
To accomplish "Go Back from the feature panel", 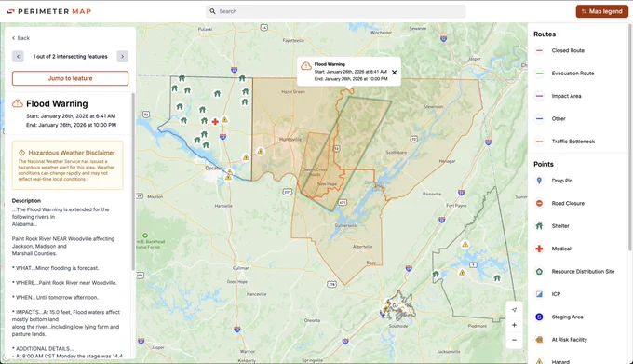I will 20,38.
